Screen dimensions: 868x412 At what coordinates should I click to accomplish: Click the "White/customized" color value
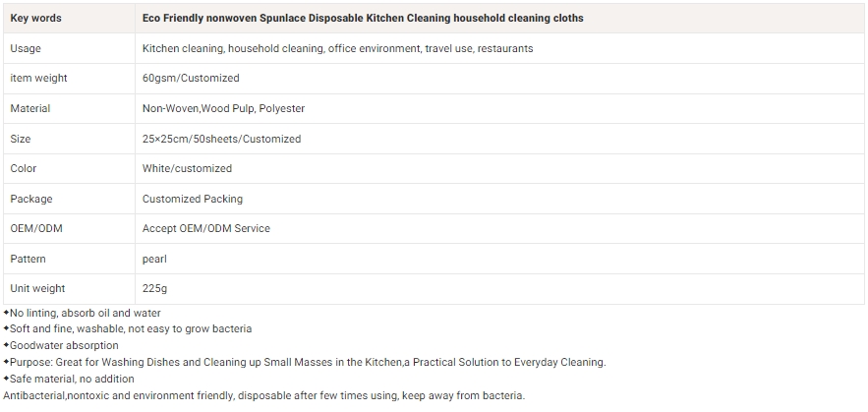point(187,168)
